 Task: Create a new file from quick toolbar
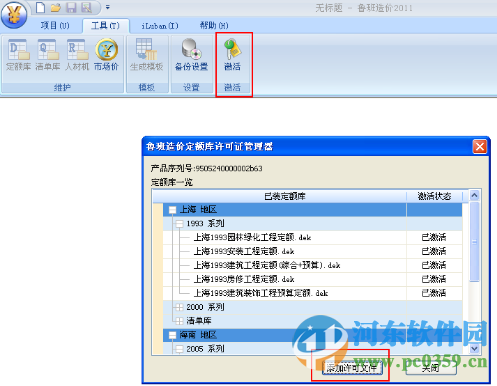[40, 7]
